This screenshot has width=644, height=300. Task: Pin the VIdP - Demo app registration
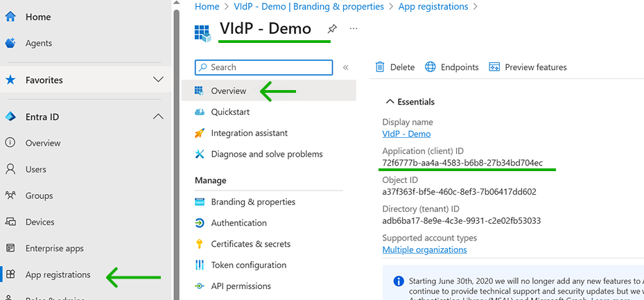click(332, 29)
